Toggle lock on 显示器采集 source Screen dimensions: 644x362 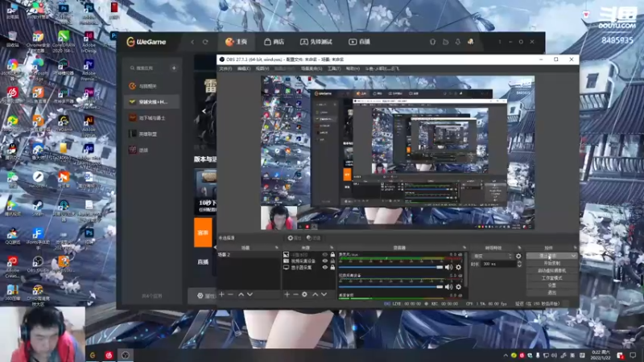tap(332, 267)
